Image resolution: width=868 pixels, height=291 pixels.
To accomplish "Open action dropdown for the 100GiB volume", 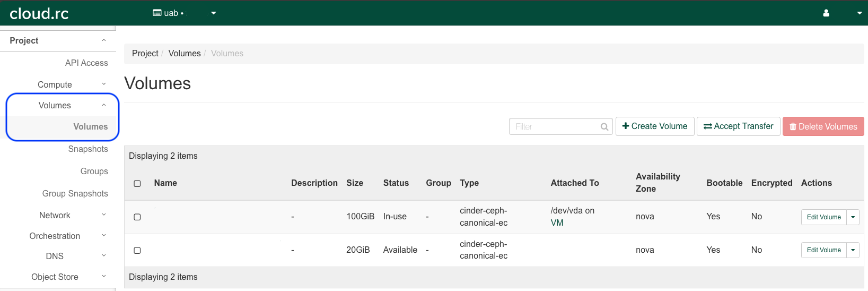I will (853, 217).
